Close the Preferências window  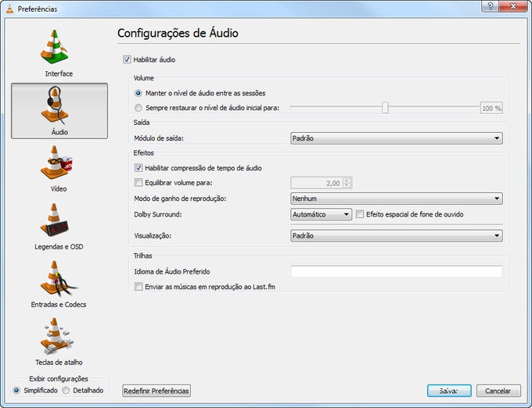(513, 6)
